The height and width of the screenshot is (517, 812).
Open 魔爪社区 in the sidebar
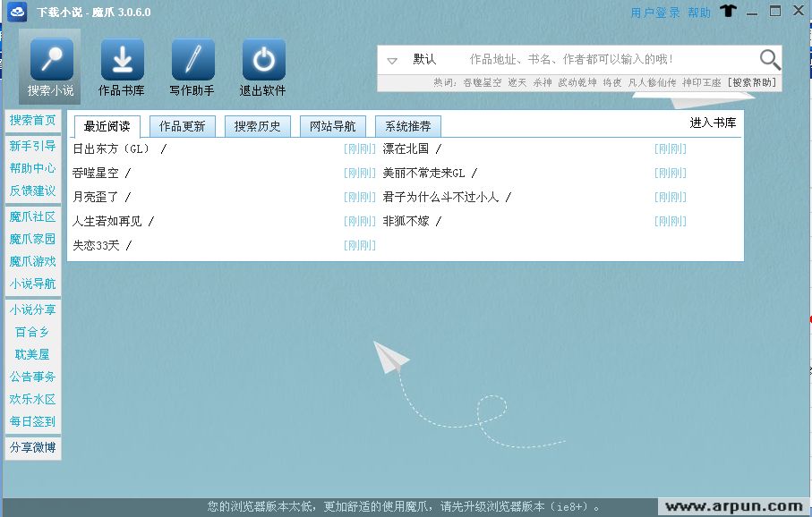pyautogui.click(x=33, y=216)
